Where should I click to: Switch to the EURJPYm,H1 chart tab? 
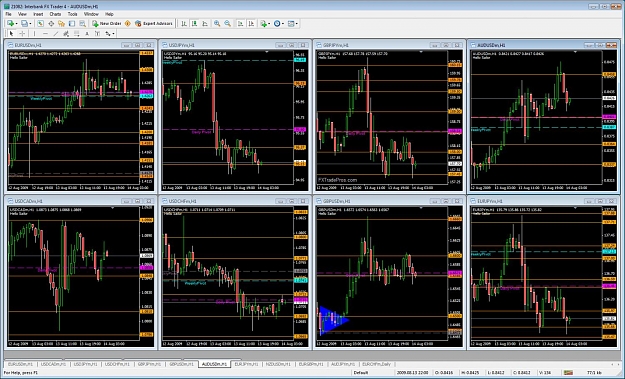(x=246, y=364)
